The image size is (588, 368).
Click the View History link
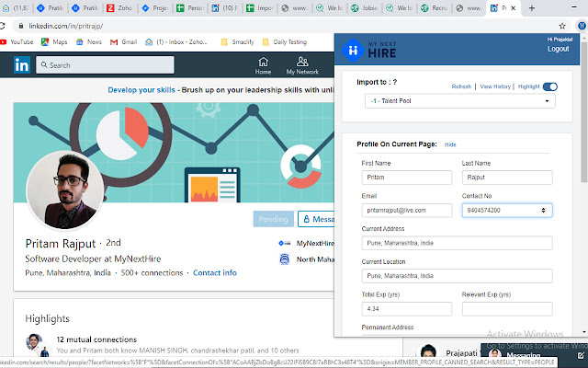(495, 86)
